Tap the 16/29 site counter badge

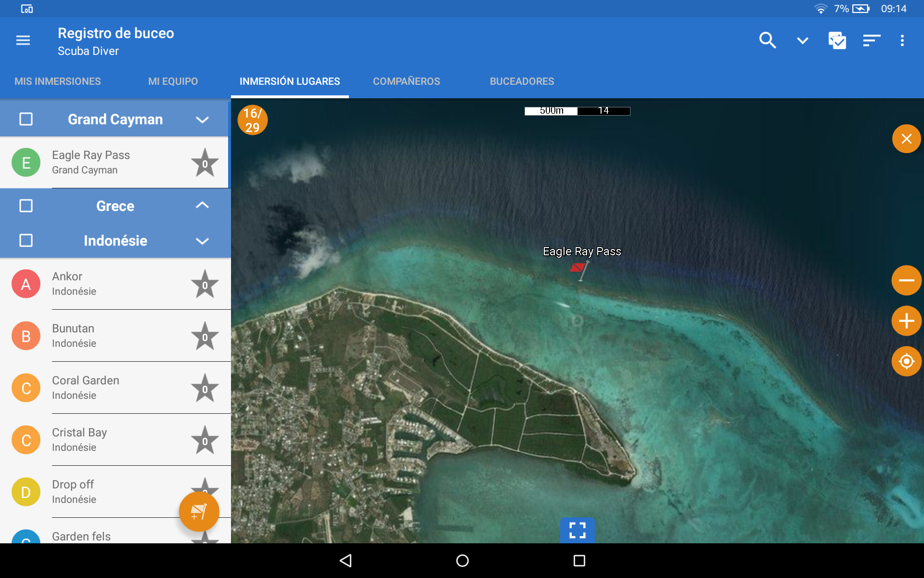253,120
